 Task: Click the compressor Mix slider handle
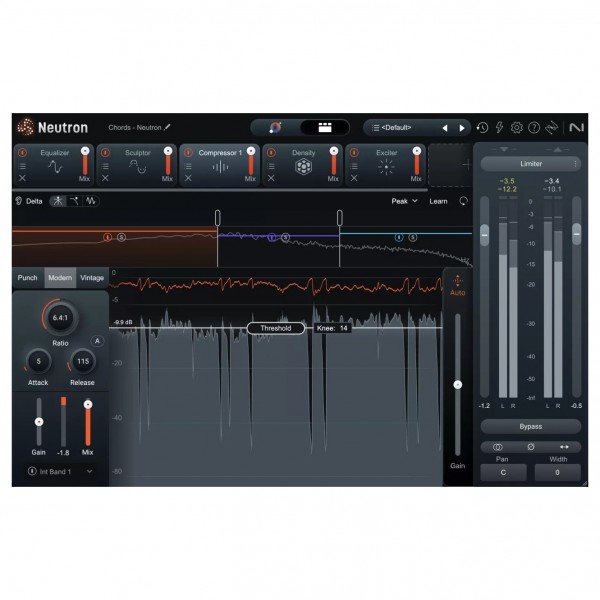pos(88,404)
